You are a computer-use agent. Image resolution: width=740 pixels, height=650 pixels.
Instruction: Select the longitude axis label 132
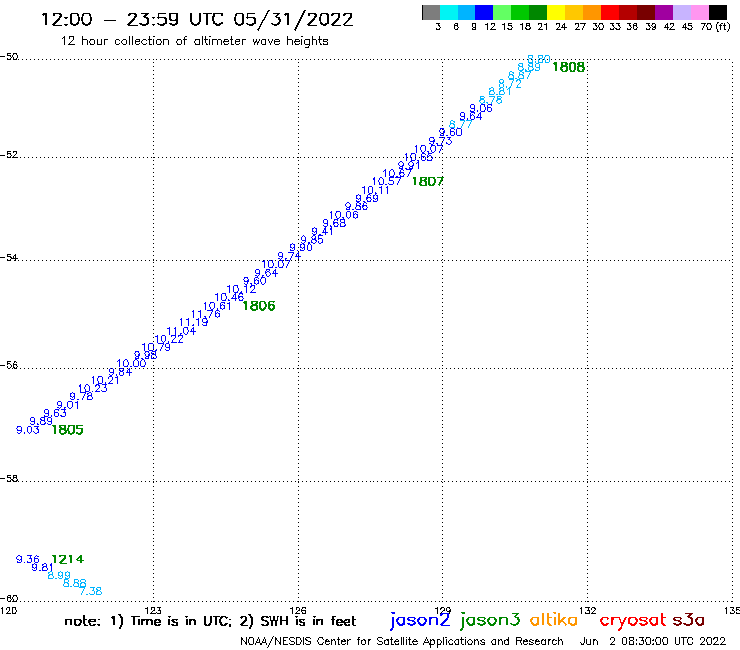click(588, 610)
